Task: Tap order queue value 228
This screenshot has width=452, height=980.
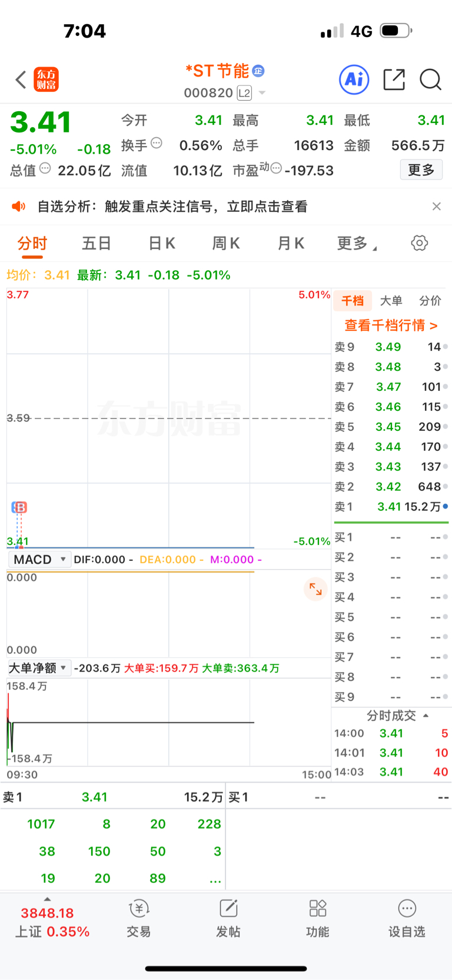Action: [x=209, y=824]
